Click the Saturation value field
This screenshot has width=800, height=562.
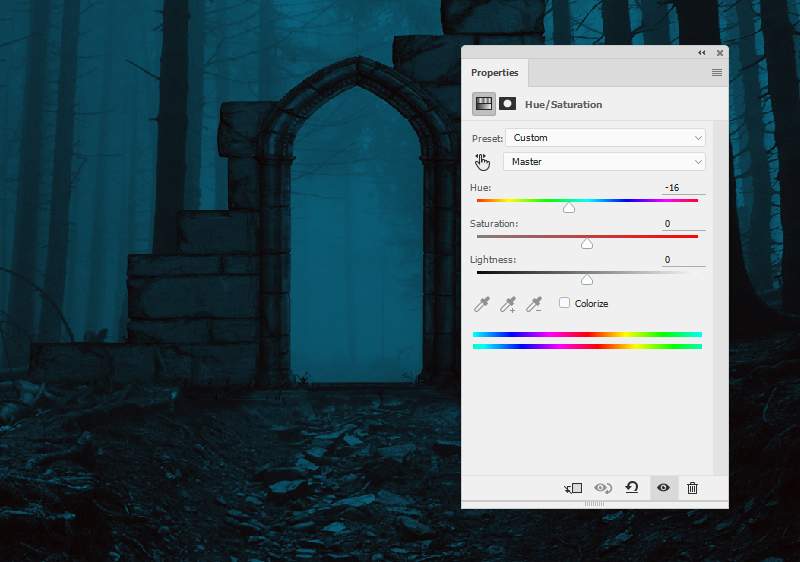click(x=683, y=224)
